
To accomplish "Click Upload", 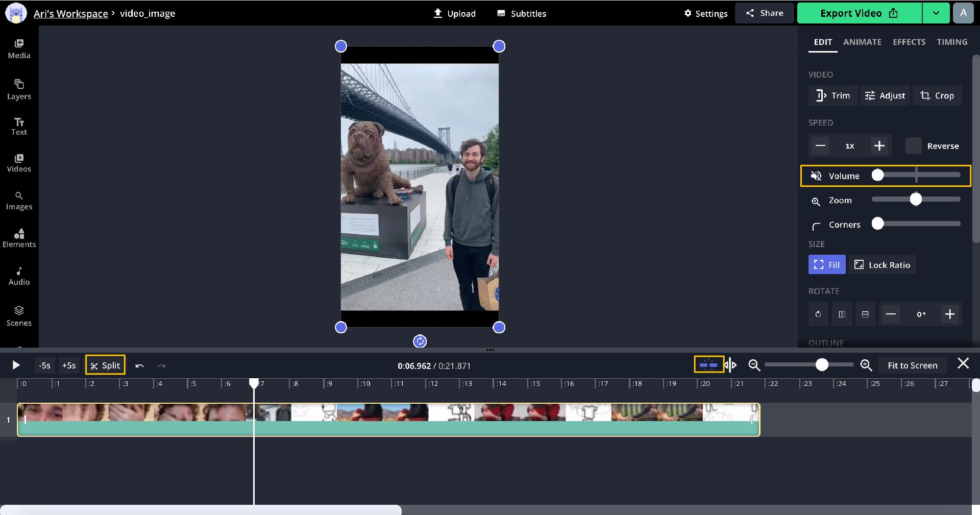I will pos(454,14).
